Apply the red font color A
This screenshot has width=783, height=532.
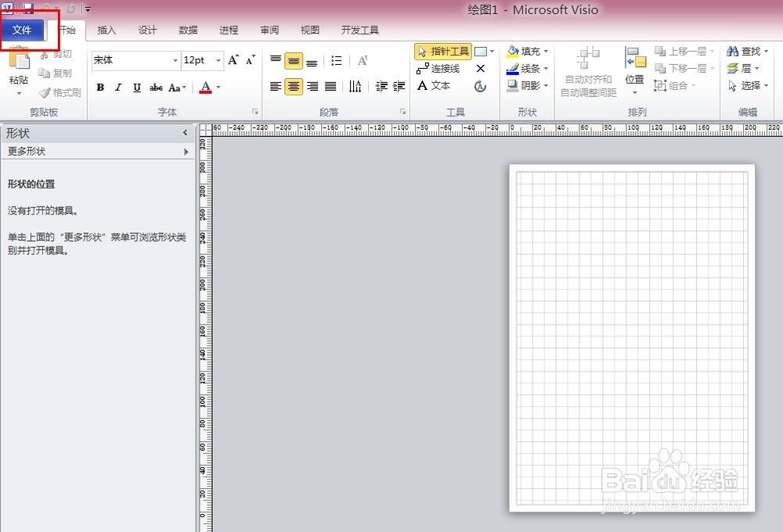[x=205, y=88]
